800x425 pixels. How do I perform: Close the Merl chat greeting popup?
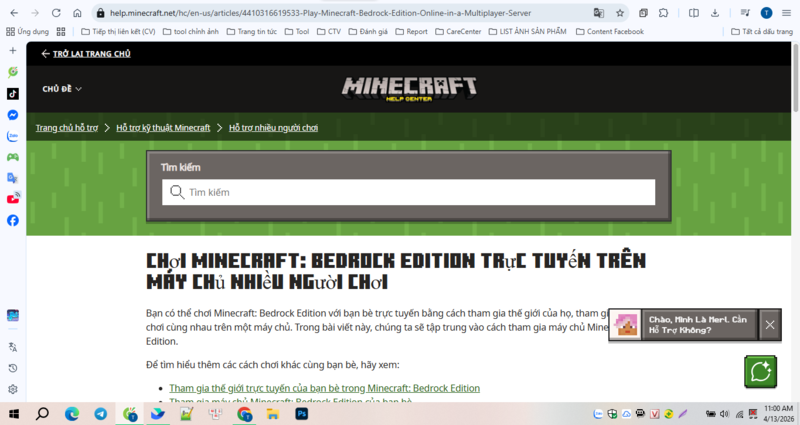pos(770,324)
